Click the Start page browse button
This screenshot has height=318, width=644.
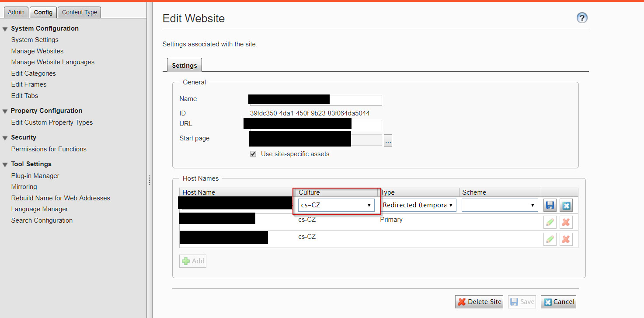[x=388, y=140]
